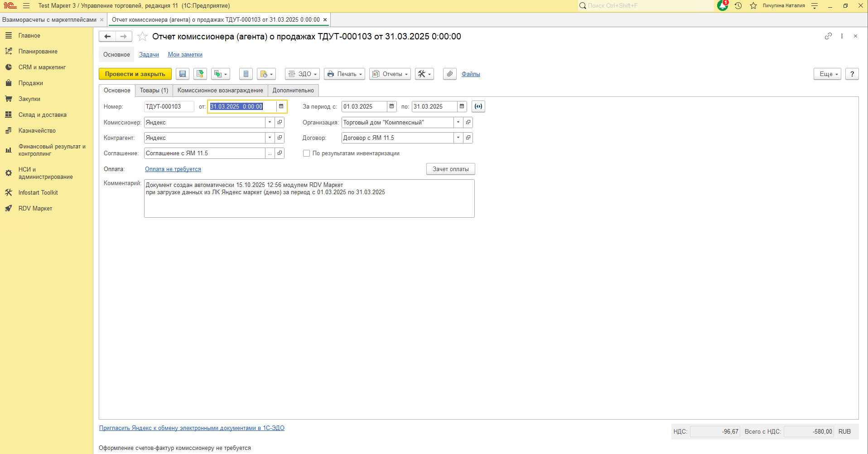Click the Оплата не требуется link

[173, 169]
